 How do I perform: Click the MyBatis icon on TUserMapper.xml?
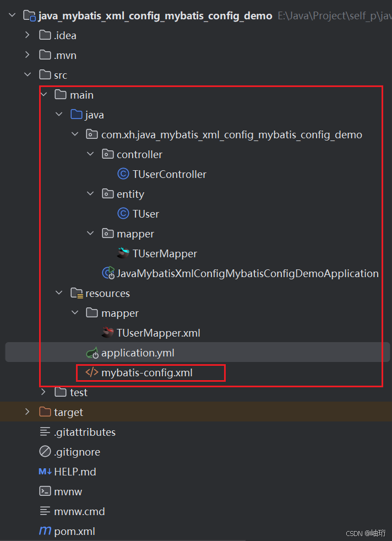tap(107, 333)
